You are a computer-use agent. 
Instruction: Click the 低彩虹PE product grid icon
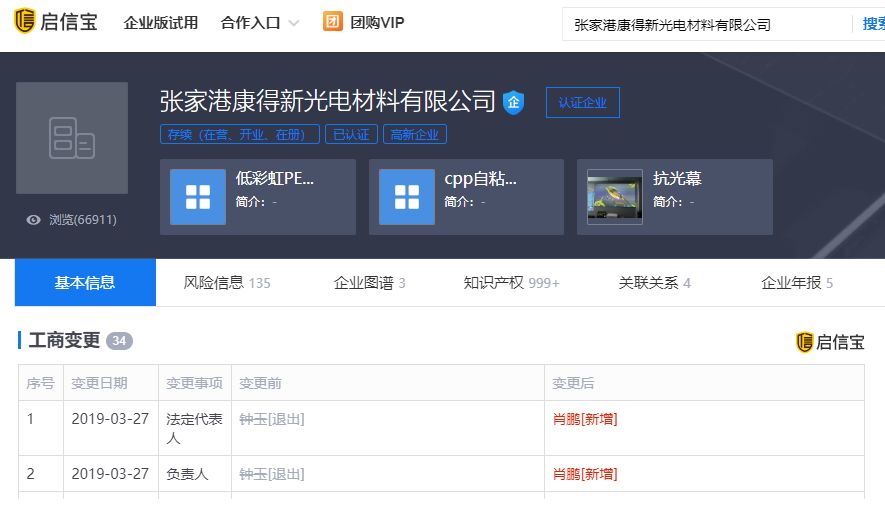click(x=198, y=197)
